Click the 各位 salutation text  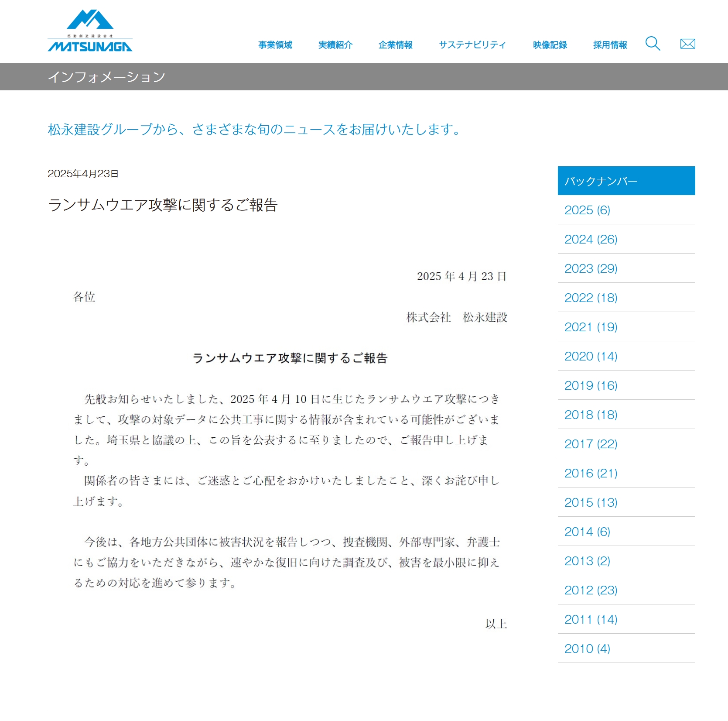(84, 297)
